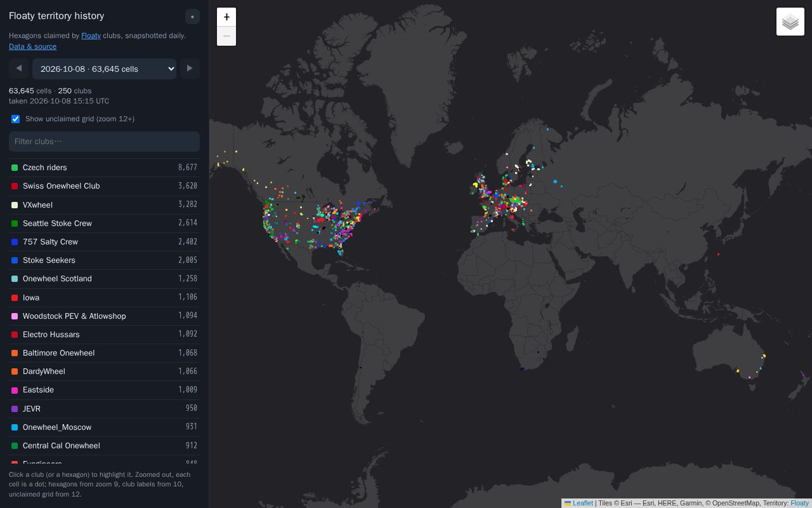This screenshot has width=812, height=508.
Task: Click the Swiss Onewheel Club red swatch
Action: (x=15, y=186)
